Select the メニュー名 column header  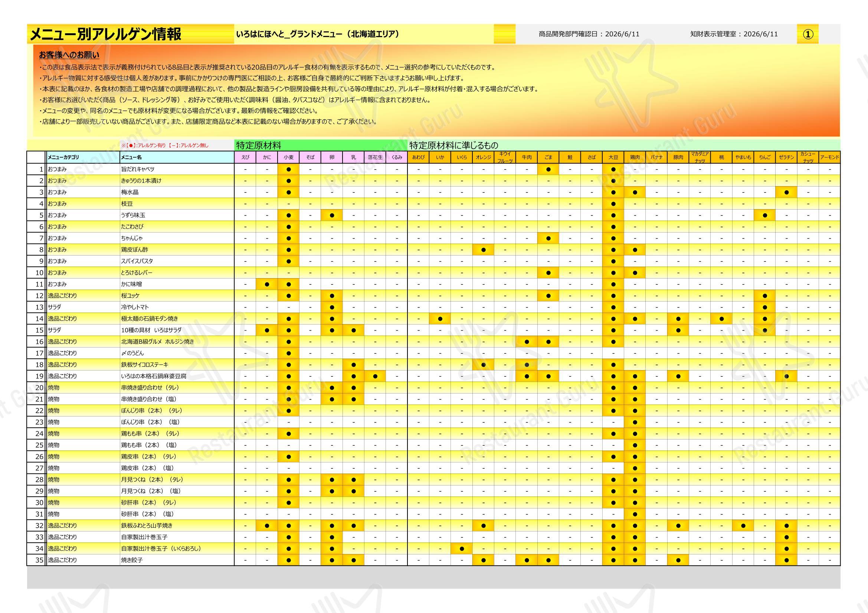click(x=177, y=158)
